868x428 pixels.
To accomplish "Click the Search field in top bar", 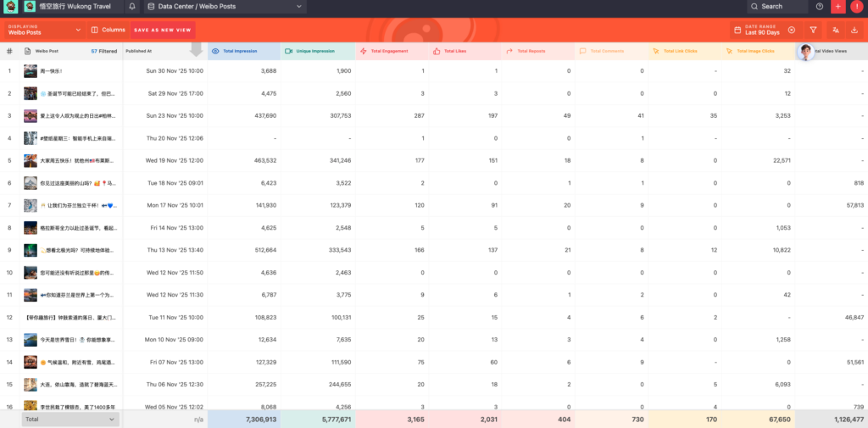I will point(776,6).
